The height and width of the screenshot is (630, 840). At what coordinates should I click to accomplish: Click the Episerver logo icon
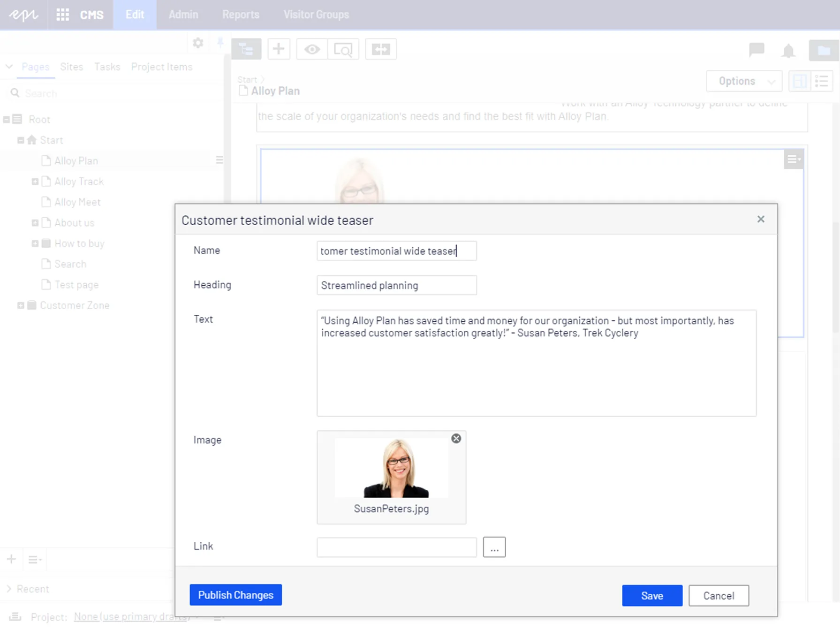pos(23,15)
